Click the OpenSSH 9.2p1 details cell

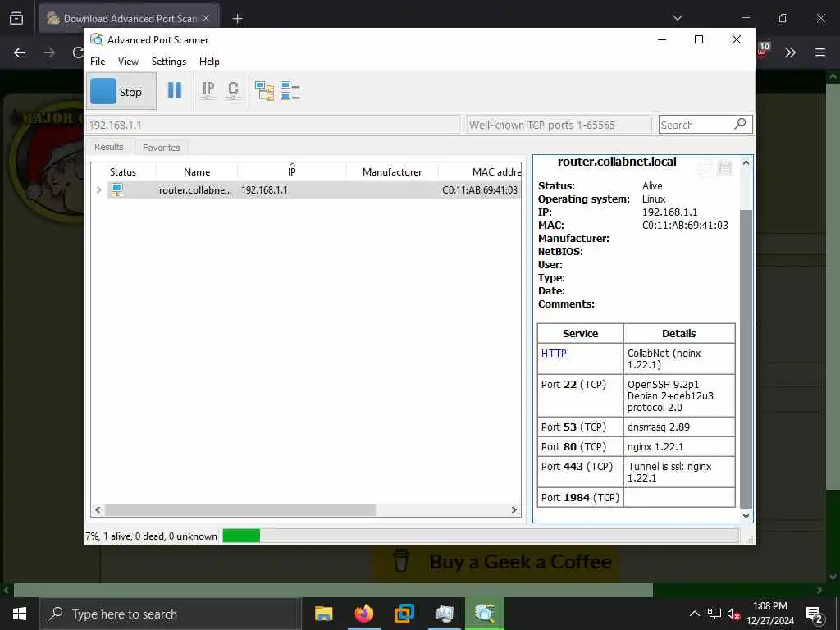[679, 396]
